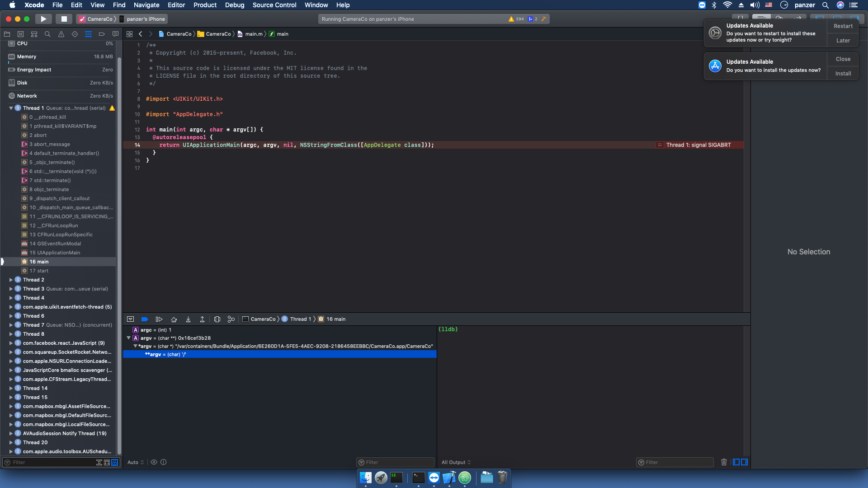The height and width of the screenshot is (488, 868).
Task: Click Continue program execution in debug bar
Action: (159, 319)
